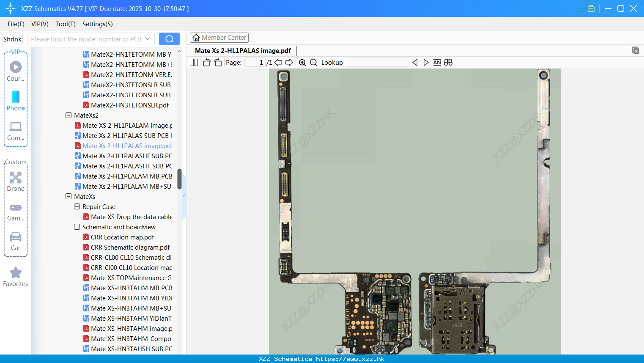
Task: Click the model number search field
Action: 86,39
